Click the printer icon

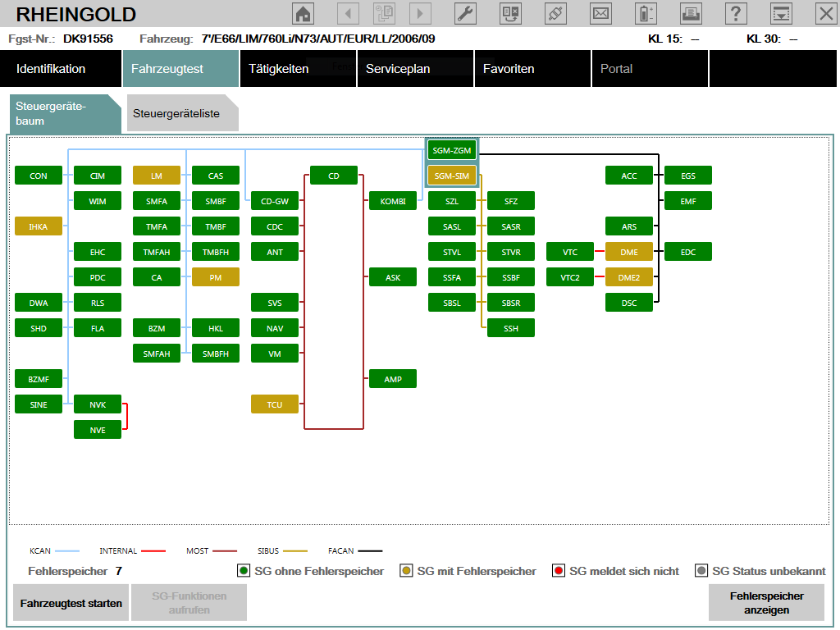[691, 13]
